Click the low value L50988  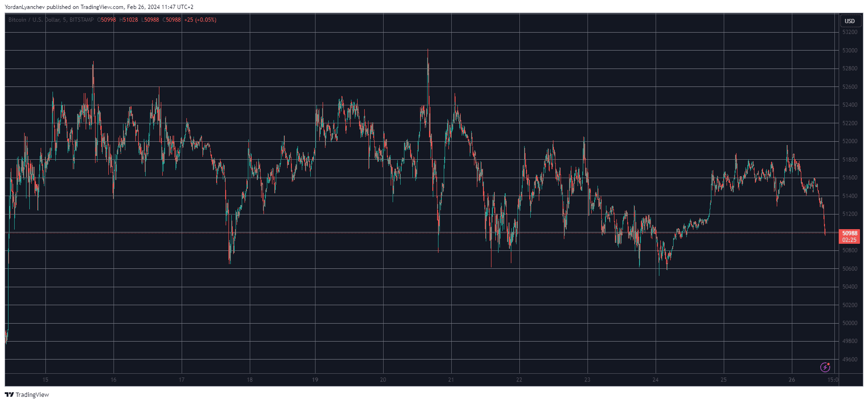150,20
